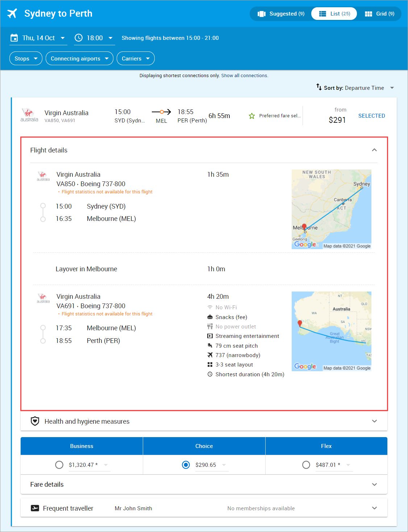Click the Preferred fare sel... label
Screen dimensions: 408x532
pyautogui.click(x=280, y=116)
